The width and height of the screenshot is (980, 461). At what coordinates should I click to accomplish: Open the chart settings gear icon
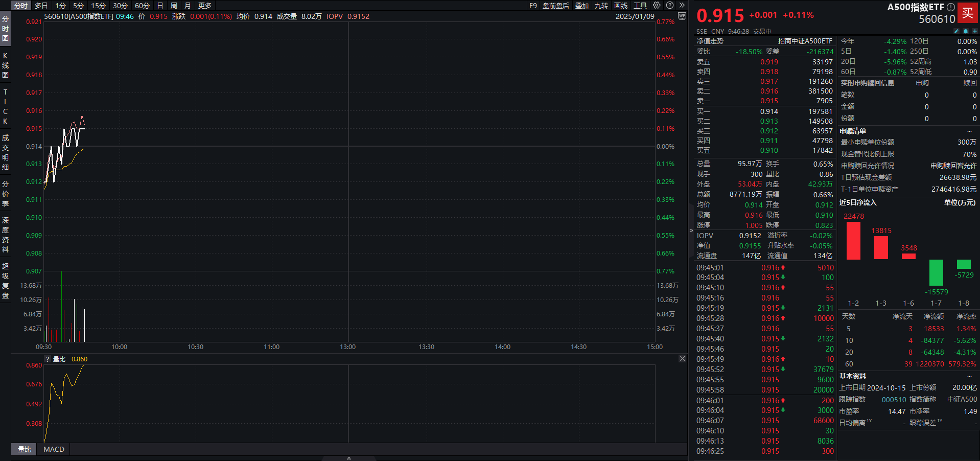click(657, 5)
